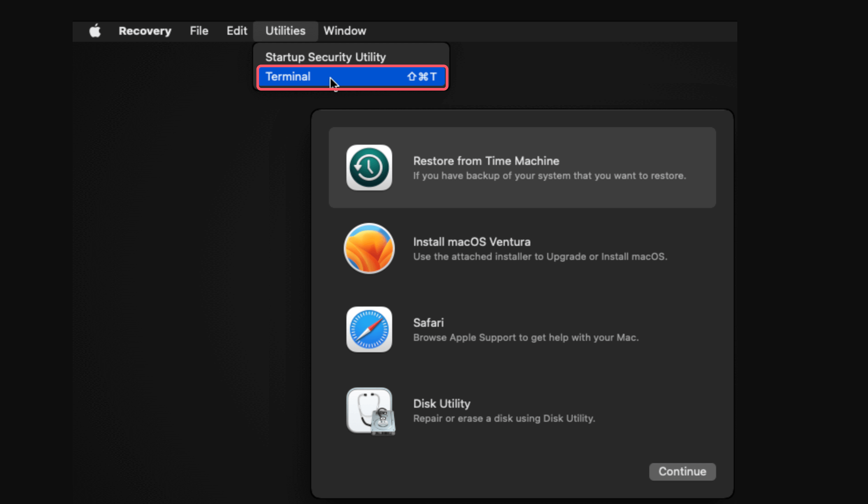Select Install macOS Ventura option text
This screenshot has height=504, width=868.
[x=471, y=242]
